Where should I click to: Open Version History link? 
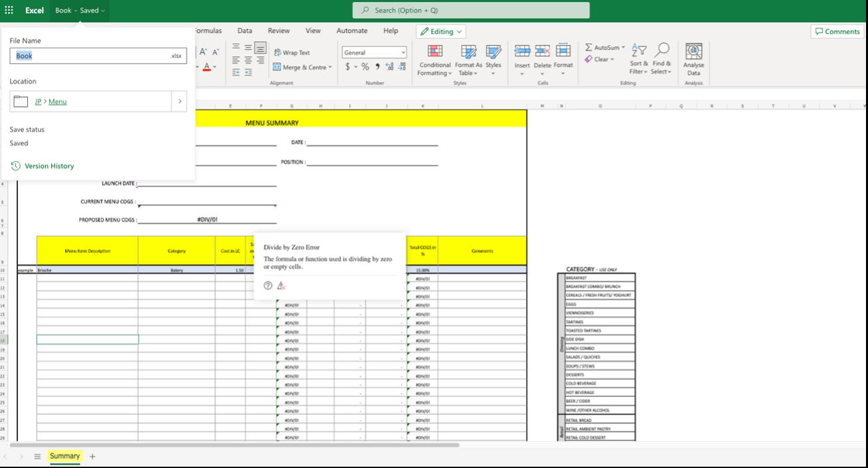tap(49, 166)
